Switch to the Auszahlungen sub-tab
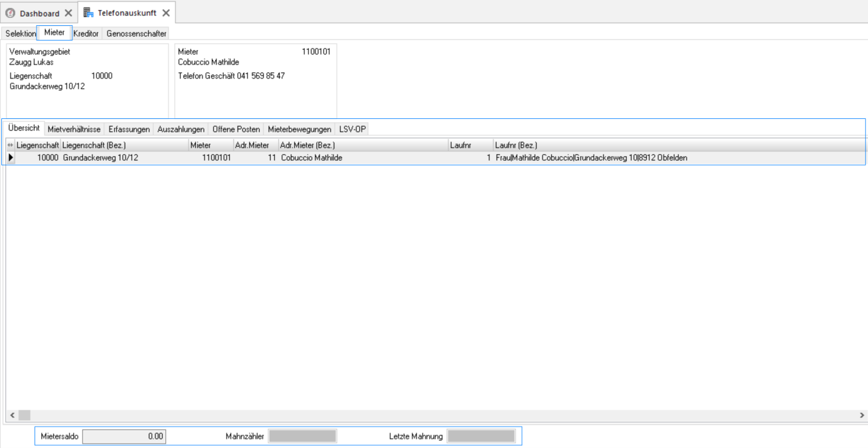Image resolution: width=868 pixels, height=448 pixels. click(181, 130)
